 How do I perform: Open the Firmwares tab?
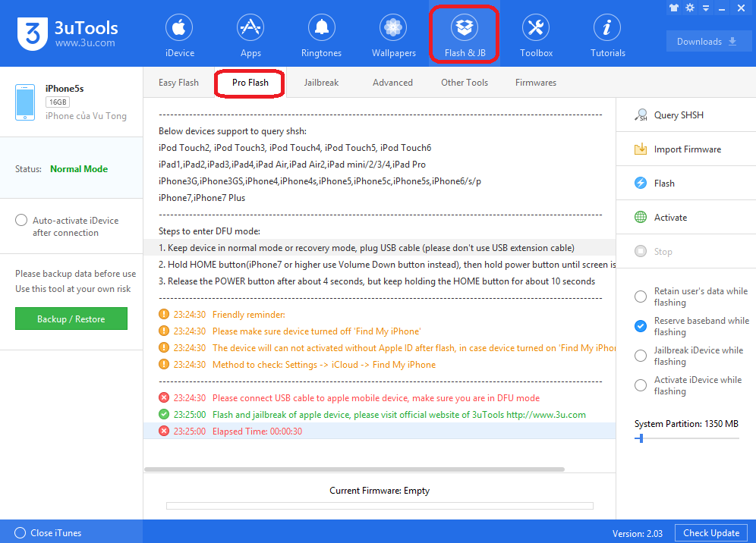click(535, 82)
